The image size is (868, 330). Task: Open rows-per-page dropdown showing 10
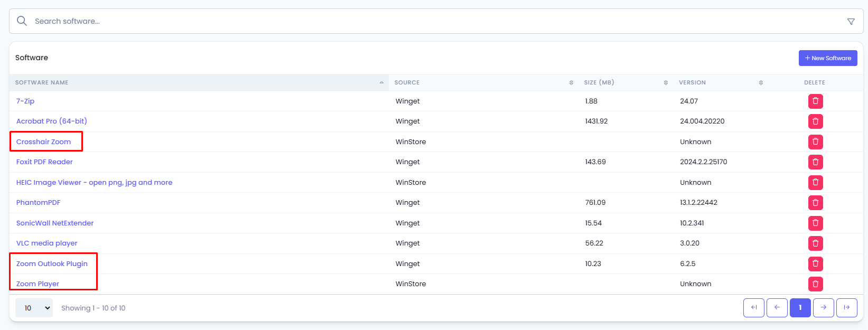tap(34, 308)
